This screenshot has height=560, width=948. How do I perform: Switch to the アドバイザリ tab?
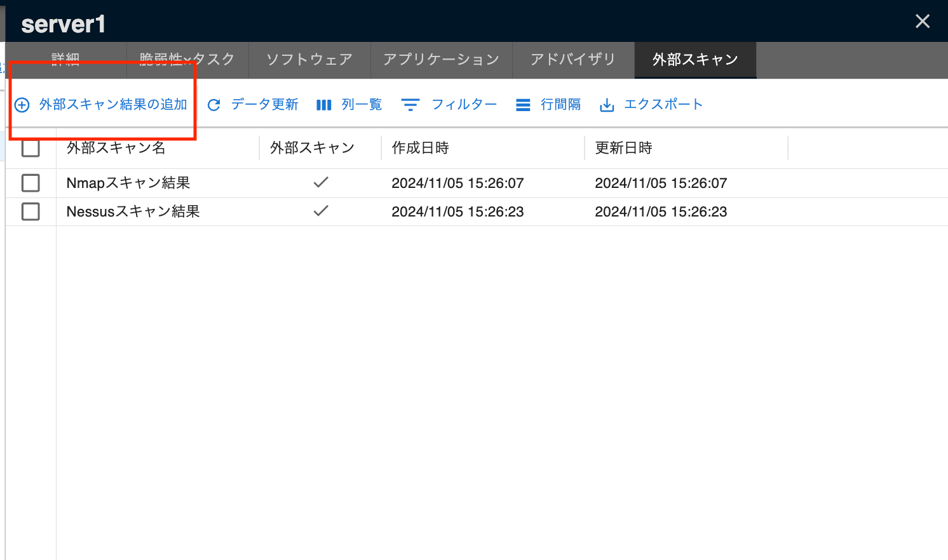tap(572, 60)
